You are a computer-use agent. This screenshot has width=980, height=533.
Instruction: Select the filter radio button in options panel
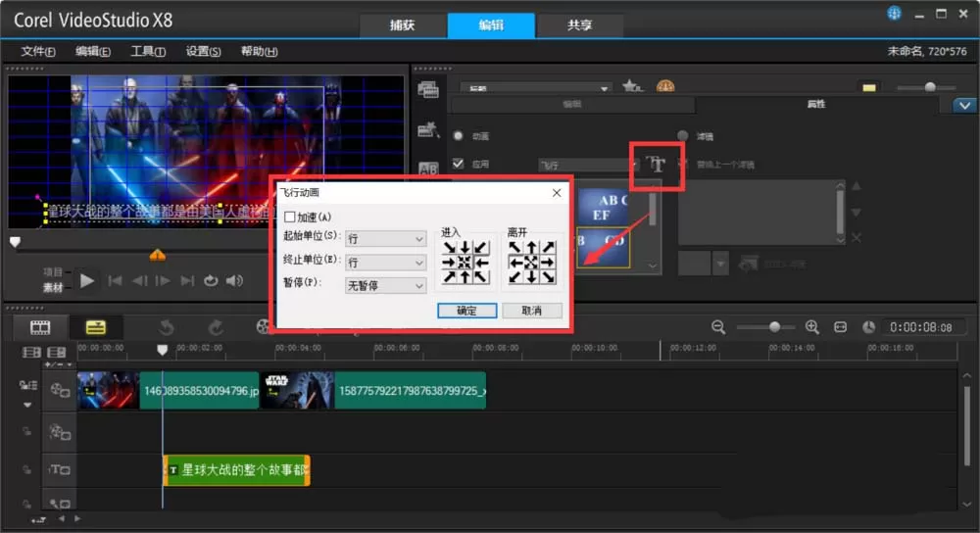click(682, 135)
